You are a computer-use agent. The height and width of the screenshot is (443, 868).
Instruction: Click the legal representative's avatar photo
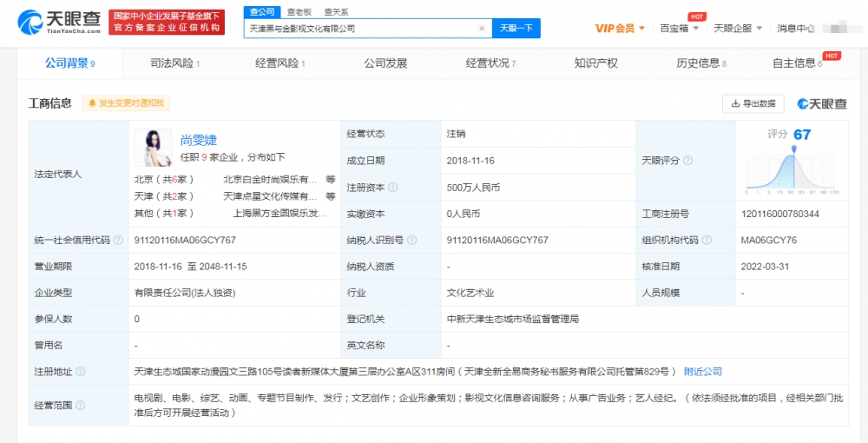153,148
